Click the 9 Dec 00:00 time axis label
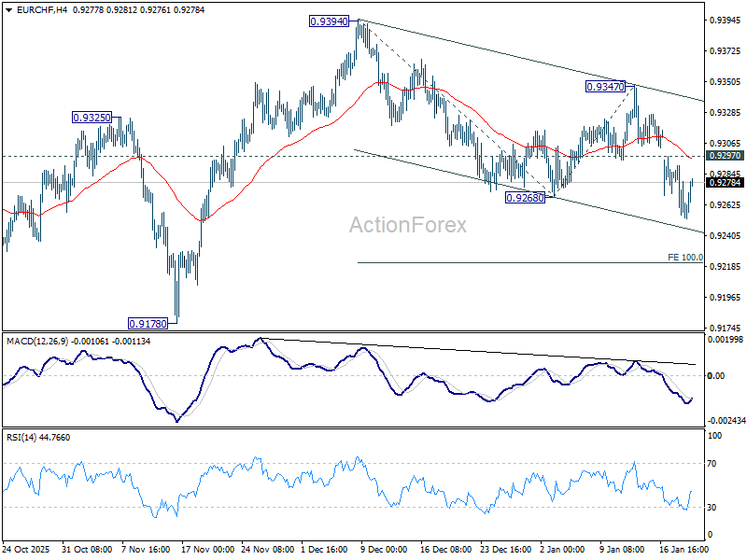The image size is (747, 560). click(x=384, y=549)
